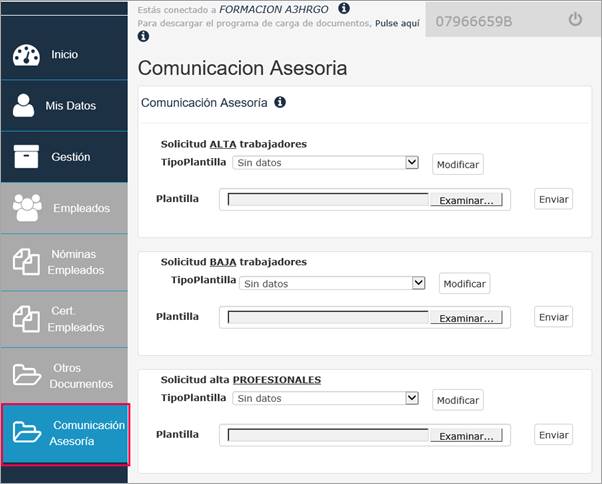Click the Inicio dashboard gauge icon
Viewport: 602px width, 484px height.
[x=26, y=55]
